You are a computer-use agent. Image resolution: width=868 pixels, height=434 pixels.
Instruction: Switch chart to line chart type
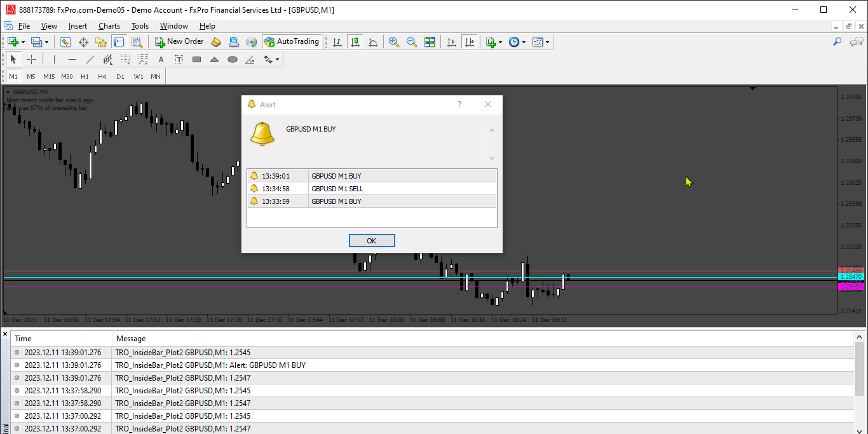point(373,42)
